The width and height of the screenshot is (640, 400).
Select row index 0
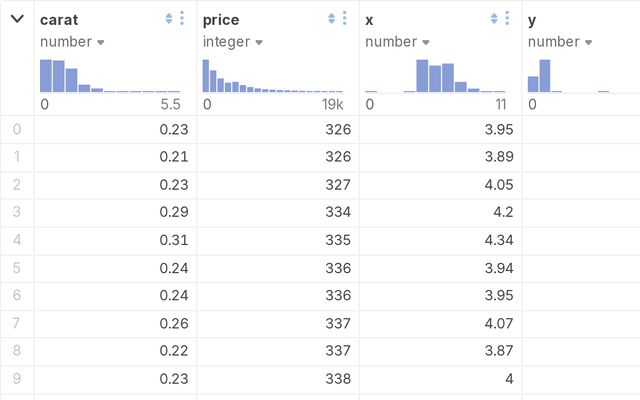pyautogui.click(x=16, y=129)
